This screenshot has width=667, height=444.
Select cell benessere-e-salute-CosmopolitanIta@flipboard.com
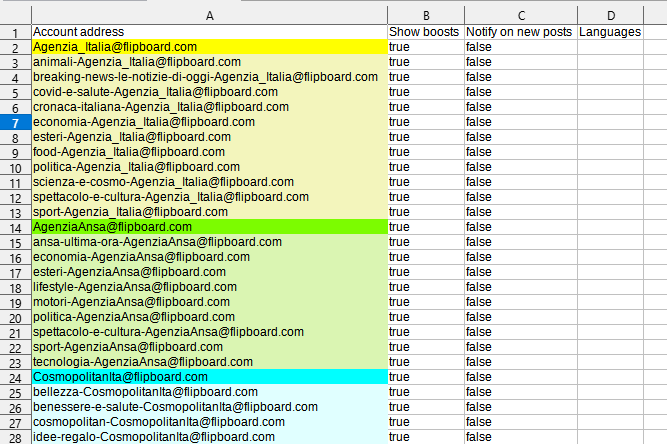210,407
